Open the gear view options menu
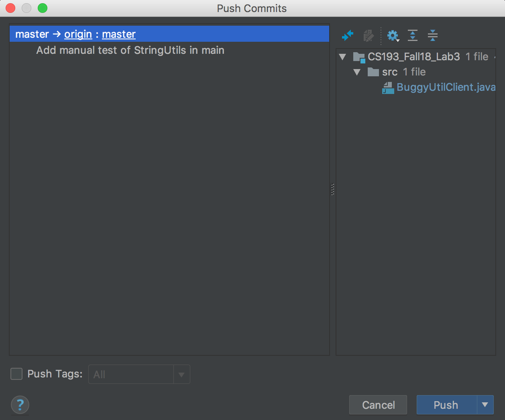Screen dimensions: 505x420 coord(393,35)
